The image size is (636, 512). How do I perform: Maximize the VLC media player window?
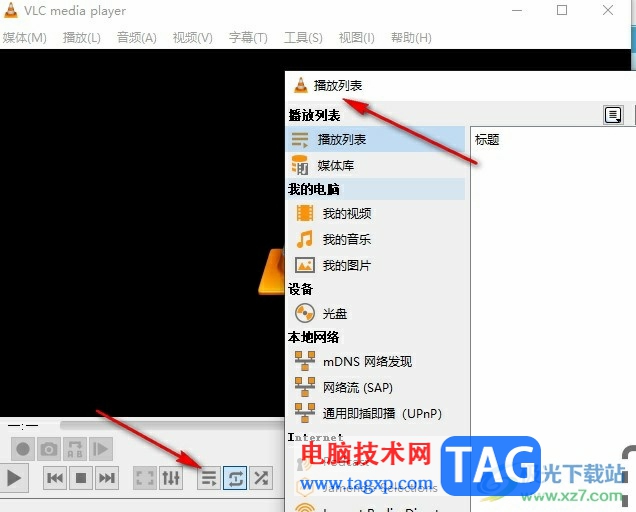click(x=562, y=10)
